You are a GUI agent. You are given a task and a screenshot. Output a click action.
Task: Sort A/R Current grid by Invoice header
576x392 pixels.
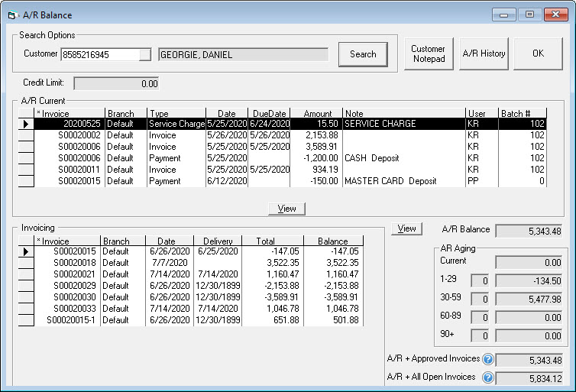click(x=70, y=114)
